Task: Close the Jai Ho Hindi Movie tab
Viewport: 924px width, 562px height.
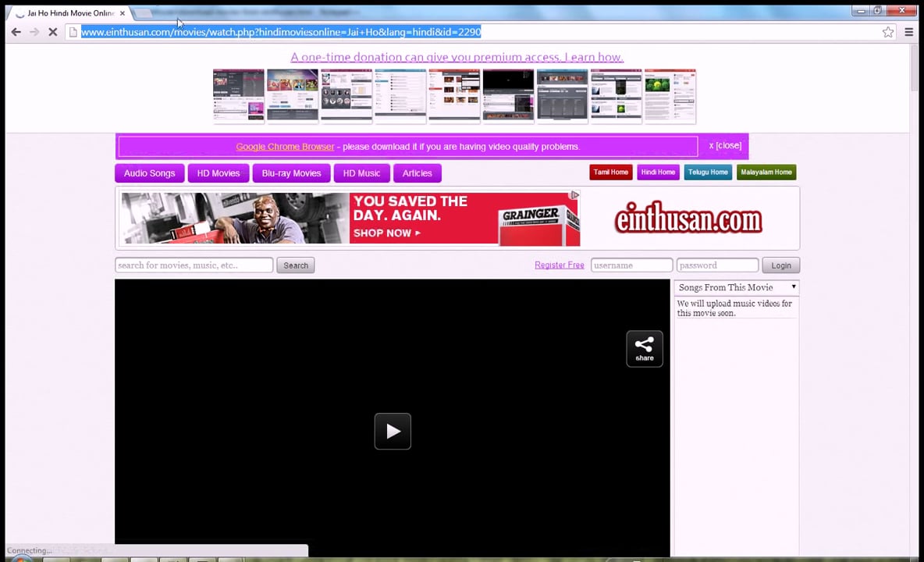Action: pyautogui.click(x=123, y=13)
